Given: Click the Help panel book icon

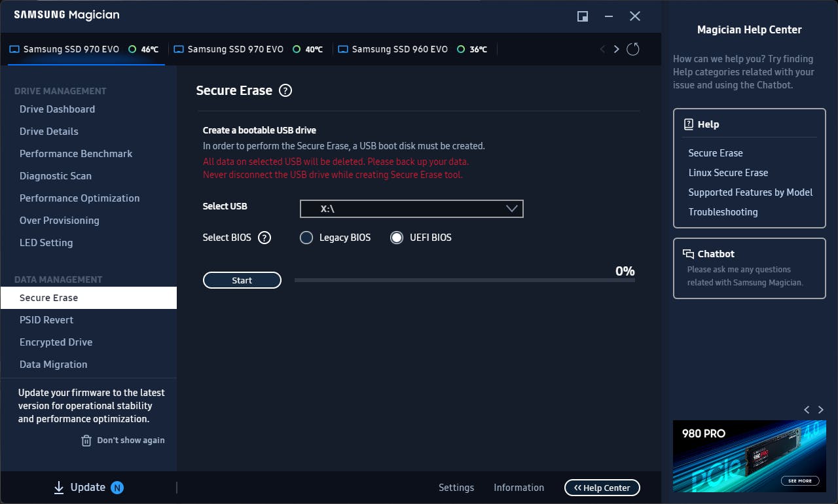Looking at the screenshot, I should (x=688, y=124).
